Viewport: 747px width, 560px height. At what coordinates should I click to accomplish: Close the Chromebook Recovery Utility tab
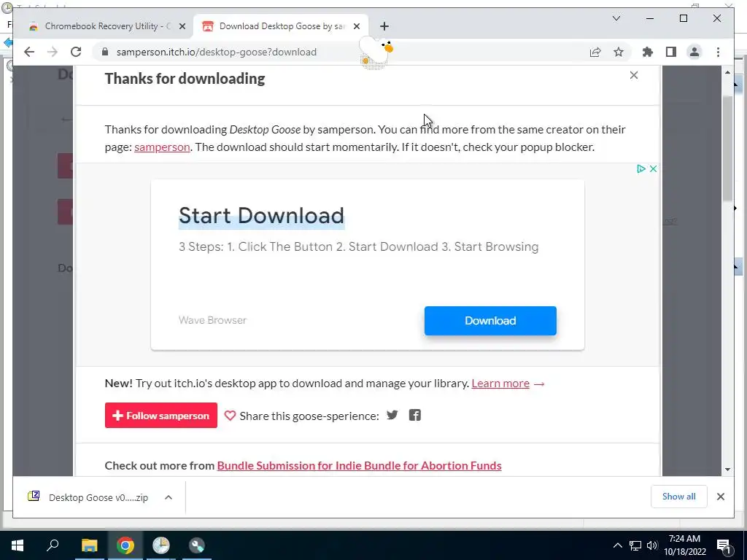click(182, 27)
